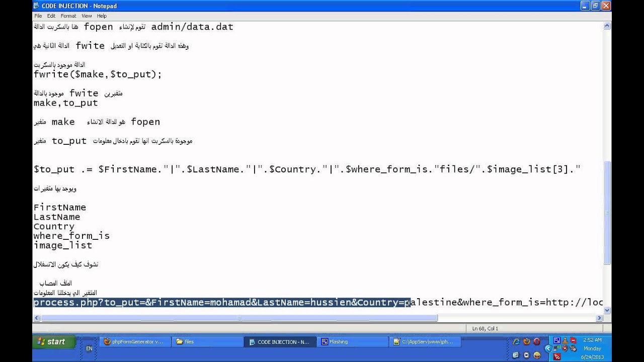
Task: Click the vertical scrollbar up arrow
Action: [607, 26]
